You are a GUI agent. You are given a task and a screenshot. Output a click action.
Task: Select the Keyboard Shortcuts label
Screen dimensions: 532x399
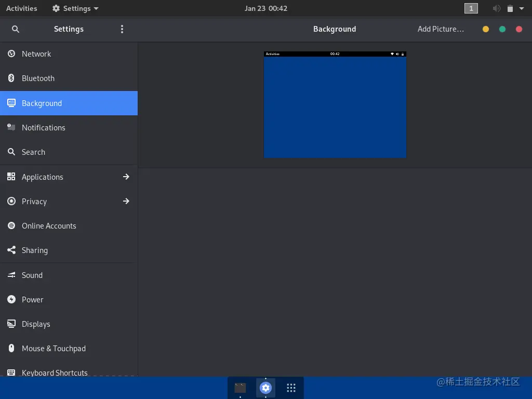pyautogui.click(x=55, y=373)
